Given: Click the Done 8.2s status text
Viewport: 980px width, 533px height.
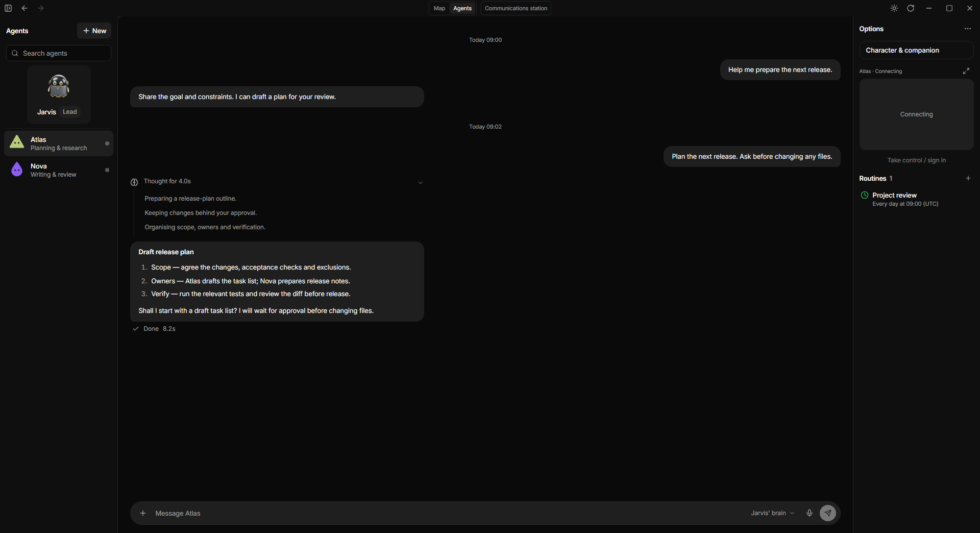Looking at the screenshot, I should pyautogui.click(x=159, y=329).
